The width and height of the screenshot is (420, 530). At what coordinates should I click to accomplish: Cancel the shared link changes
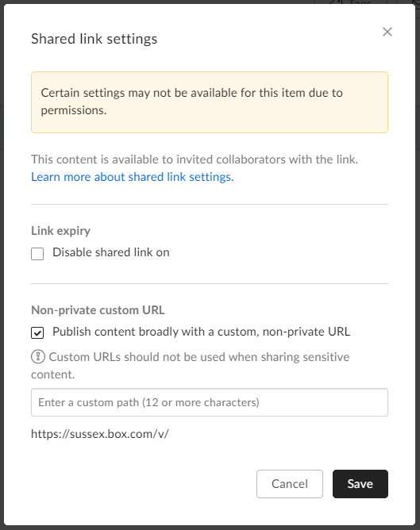[290, 484]
